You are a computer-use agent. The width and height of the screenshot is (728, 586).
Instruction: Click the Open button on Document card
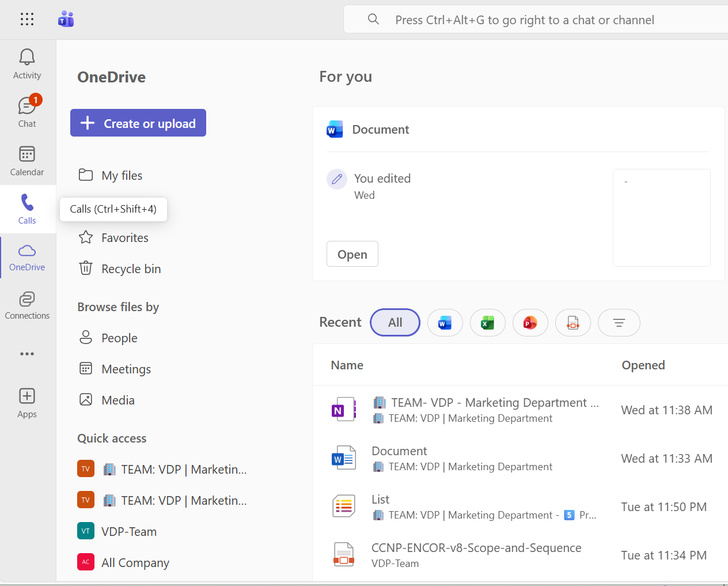(352, 254)
